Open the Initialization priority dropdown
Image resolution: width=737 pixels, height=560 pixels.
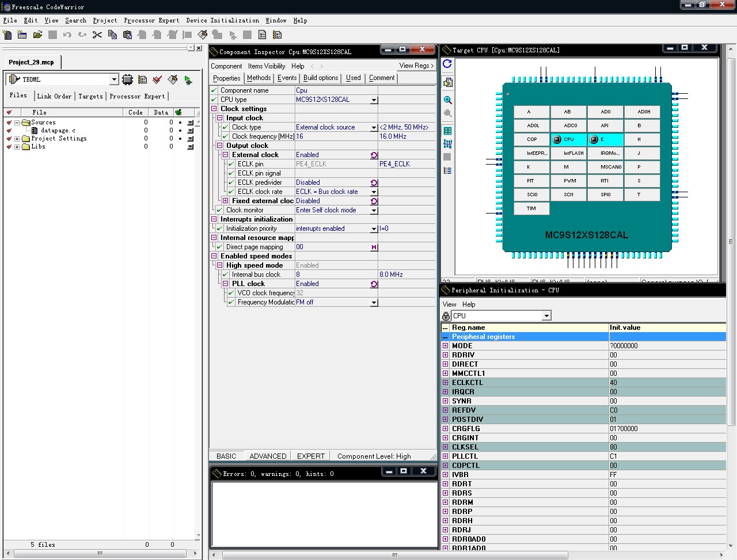[374, 228]
